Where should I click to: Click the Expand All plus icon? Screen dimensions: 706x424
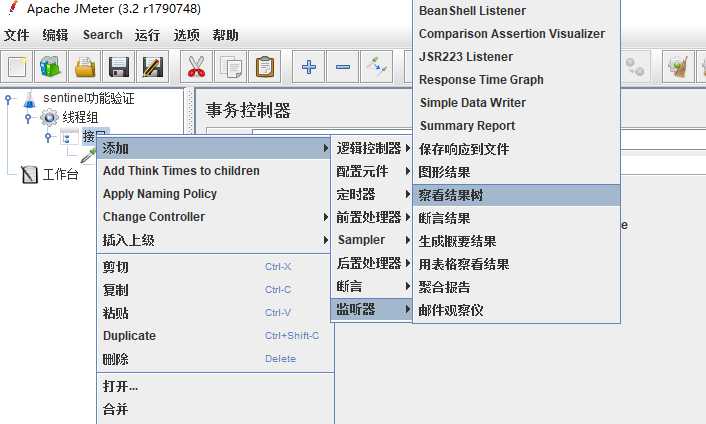click(x=308, y=67)
